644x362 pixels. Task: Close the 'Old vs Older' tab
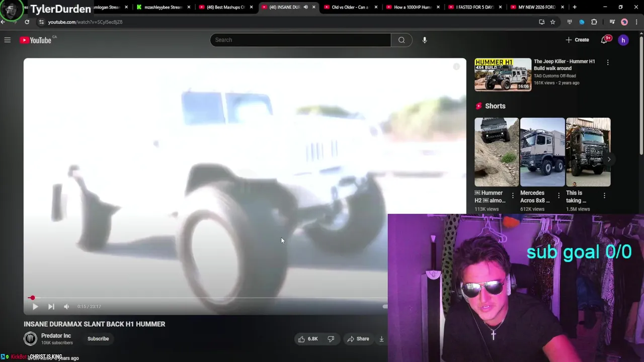pyautogui.click(x=376, y=7)
